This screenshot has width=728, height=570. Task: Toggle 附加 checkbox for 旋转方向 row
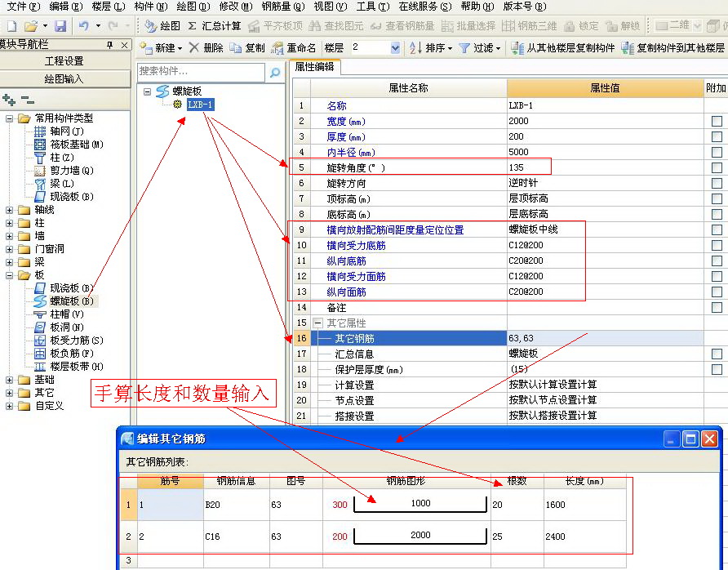717,183
